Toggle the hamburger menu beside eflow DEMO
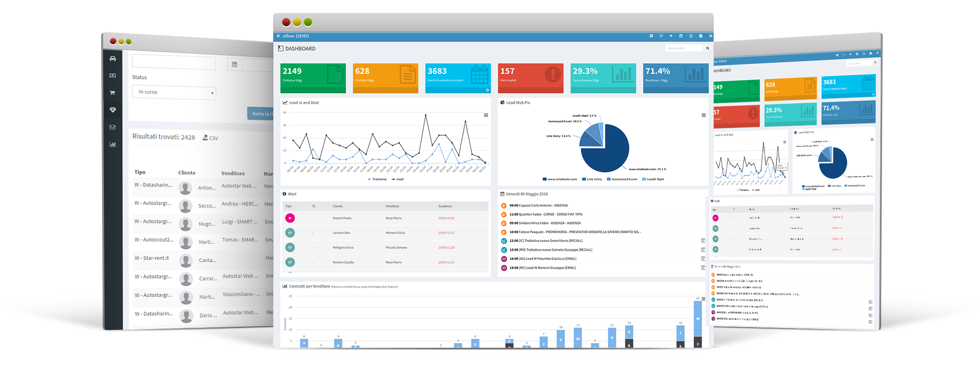This screenshot has height=374, width=980. 278,36
